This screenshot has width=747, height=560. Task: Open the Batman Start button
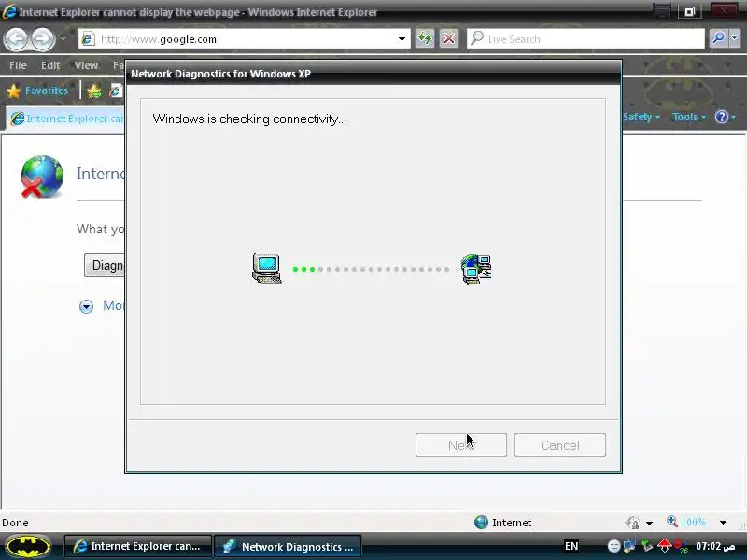[x=29, y=546]
